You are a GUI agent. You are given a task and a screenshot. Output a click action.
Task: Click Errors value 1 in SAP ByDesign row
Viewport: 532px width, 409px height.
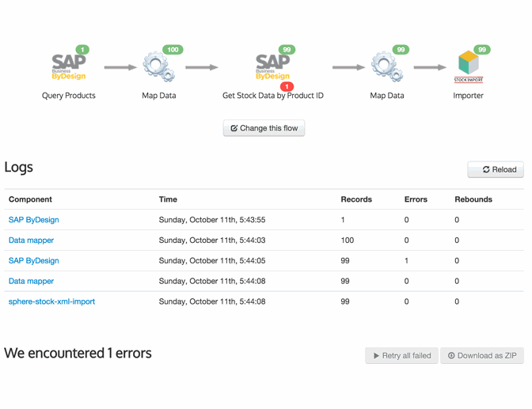tap(406, 260)
